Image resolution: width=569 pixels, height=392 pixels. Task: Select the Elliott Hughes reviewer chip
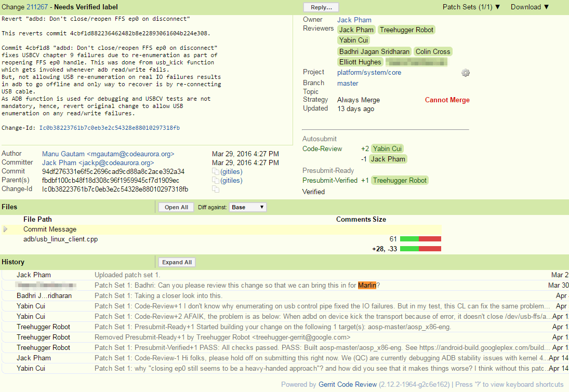(360, 62)
